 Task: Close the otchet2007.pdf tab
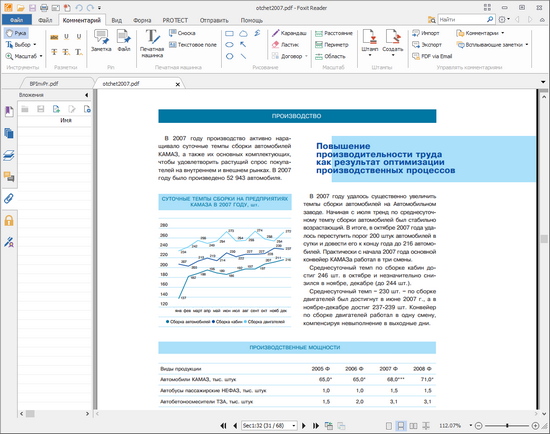pyautogui.click(x=177, y=84)
